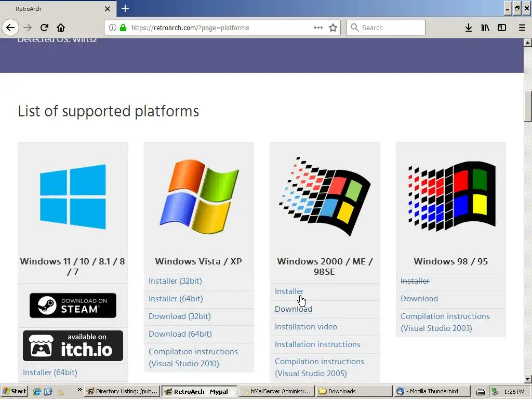Click the vertical scrollbar thumb

528,107
